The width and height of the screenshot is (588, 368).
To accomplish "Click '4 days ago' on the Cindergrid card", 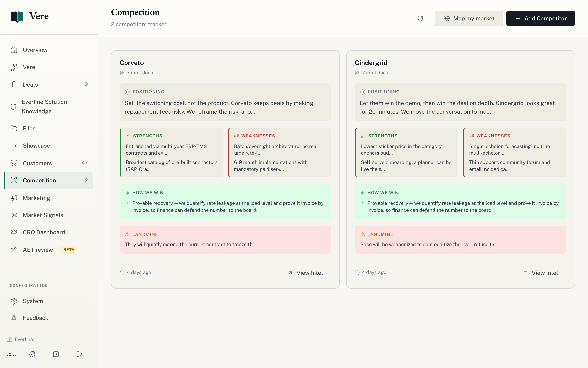I will (374, 272).
